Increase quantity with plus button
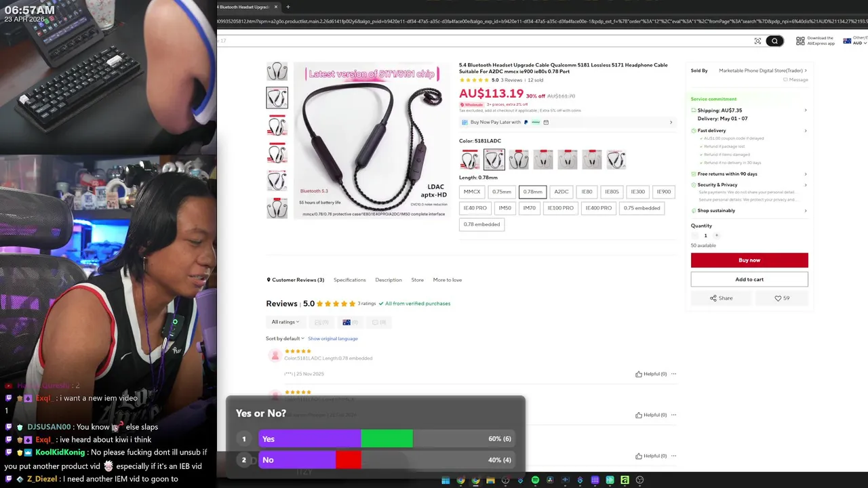 (716, 235)
